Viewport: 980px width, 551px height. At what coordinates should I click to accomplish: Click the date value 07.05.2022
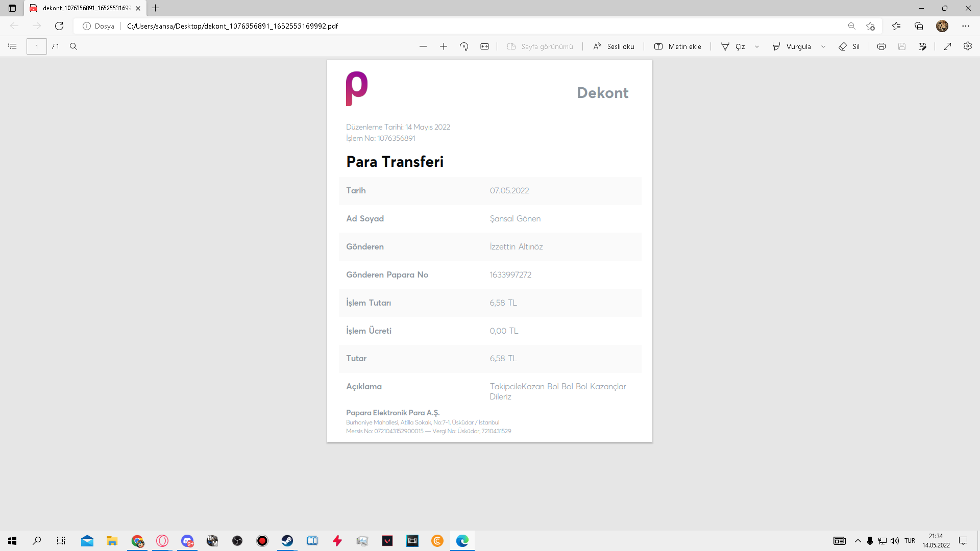(509, 190)
